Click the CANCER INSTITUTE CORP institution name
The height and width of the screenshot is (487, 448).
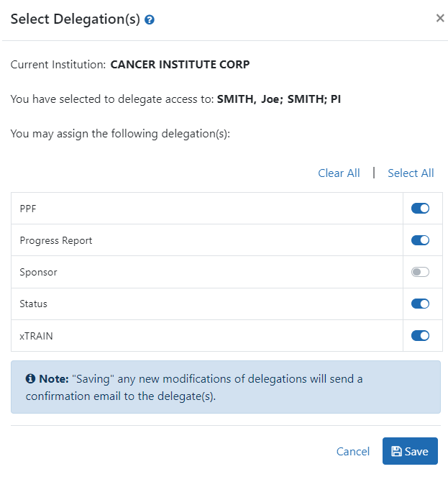click(180, 65)
